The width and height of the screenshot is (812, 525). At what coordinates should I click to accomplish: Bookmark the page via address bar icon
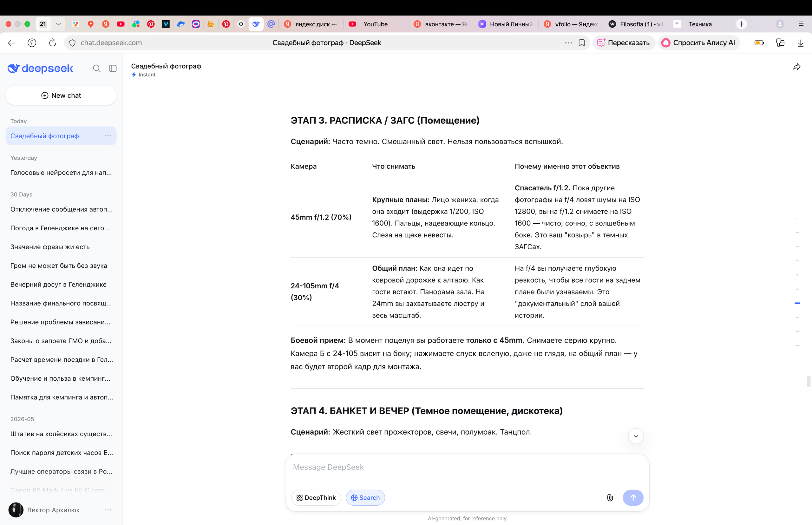[x=582, y=43]
